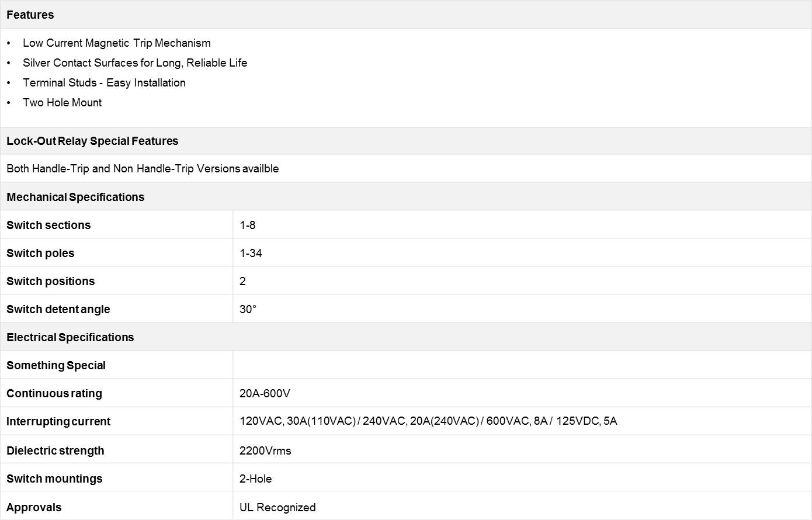Image resolution: width=812 pixels, height=520 pixels.
Task: Click the Two Hole Mount bullet
Action: click(63, 103)
